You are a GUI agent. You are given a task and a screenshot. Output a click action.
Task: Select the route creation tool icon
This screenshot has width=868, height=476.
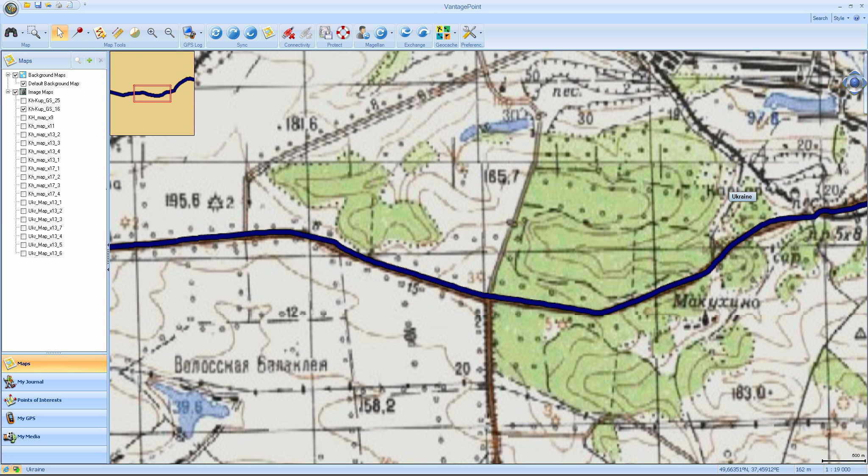[100, 33]
